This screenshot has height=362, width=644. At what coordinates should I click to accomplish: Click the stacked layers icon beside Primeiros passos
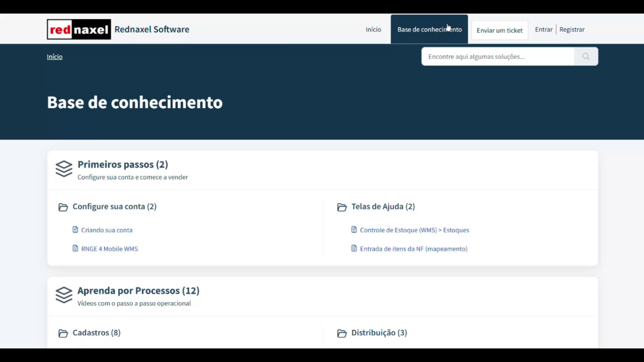click(64, 169)
